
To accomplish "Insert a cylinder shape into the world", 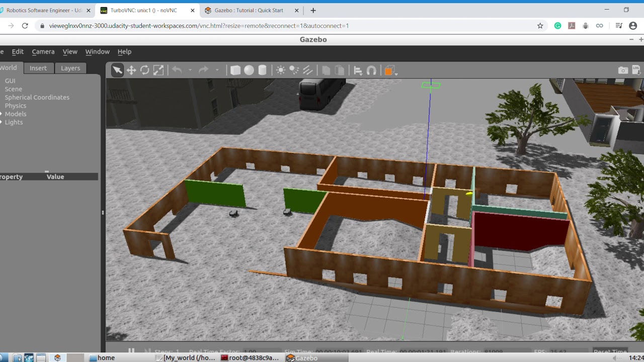I will click(x=262, y=70).
